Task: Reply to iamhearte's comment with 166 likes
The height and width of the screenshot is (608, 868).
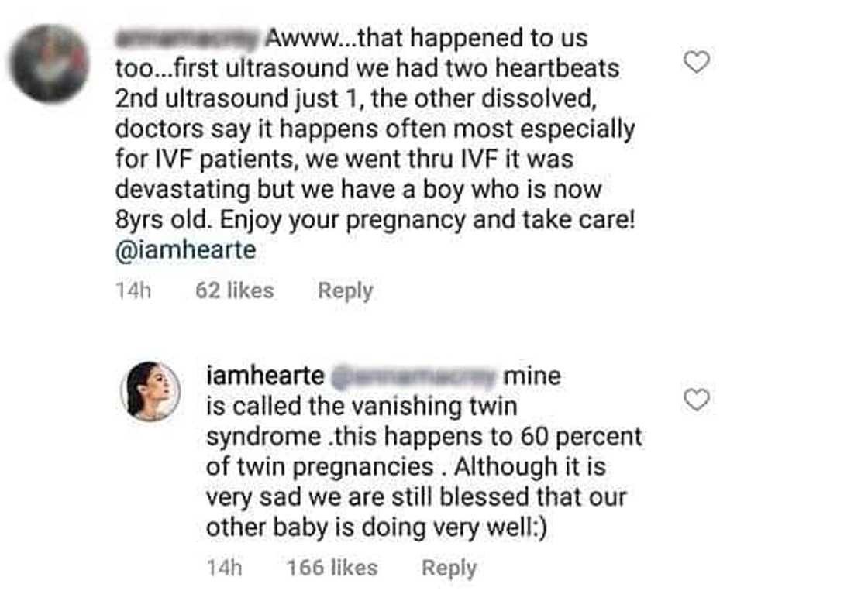Action: (x=449, y=568)
